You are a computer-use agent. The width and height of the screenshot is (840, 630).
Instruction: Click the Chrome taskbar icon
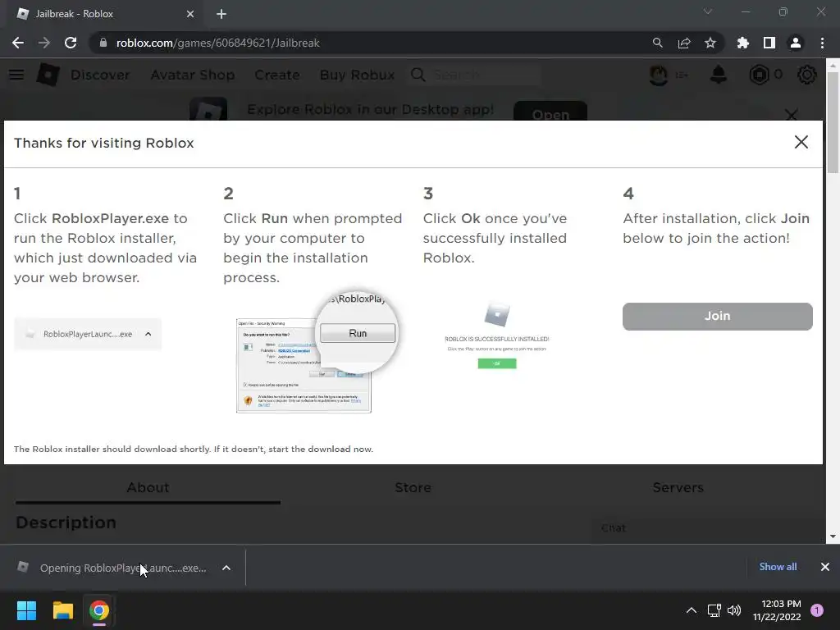99,610
